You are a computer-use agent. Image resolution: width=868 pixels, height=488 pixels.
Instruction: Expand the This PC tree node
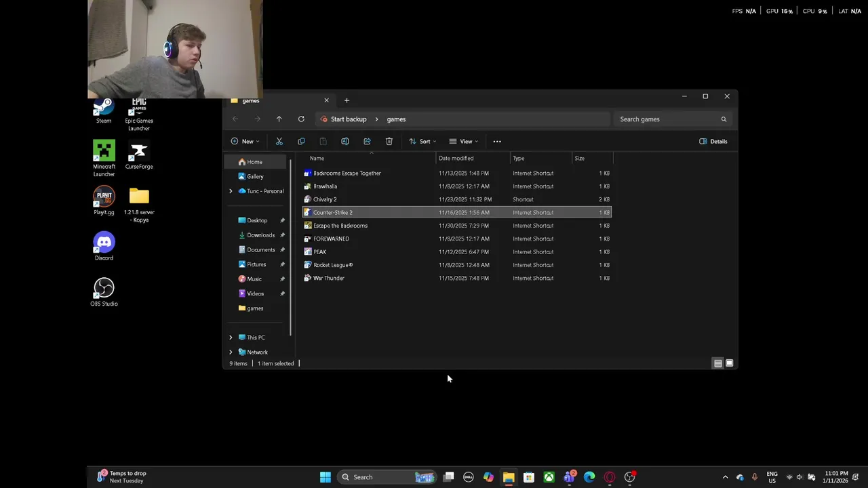tap(231, 338)
